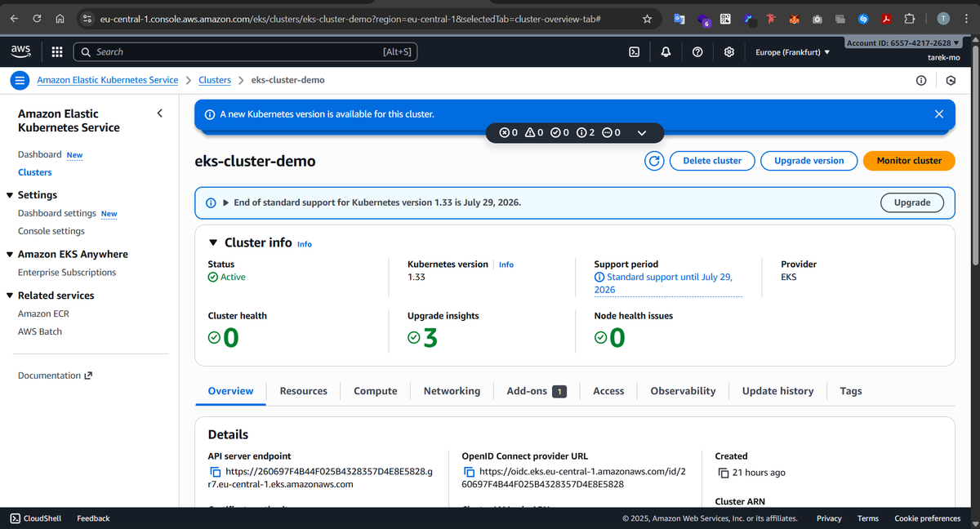Focus the AWS console search field
The height and width of the screenshot is (529, 980).
[x=245, y=51]
